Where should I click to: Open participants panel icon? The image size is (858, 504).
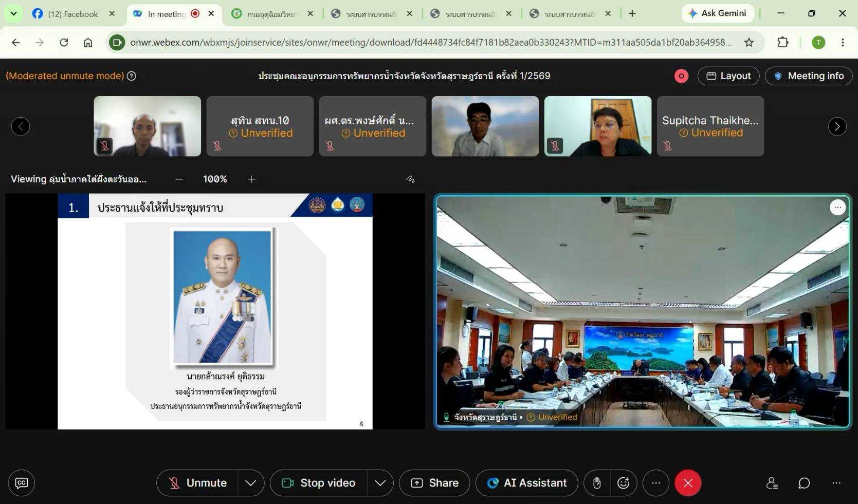(x=772, y=483)
